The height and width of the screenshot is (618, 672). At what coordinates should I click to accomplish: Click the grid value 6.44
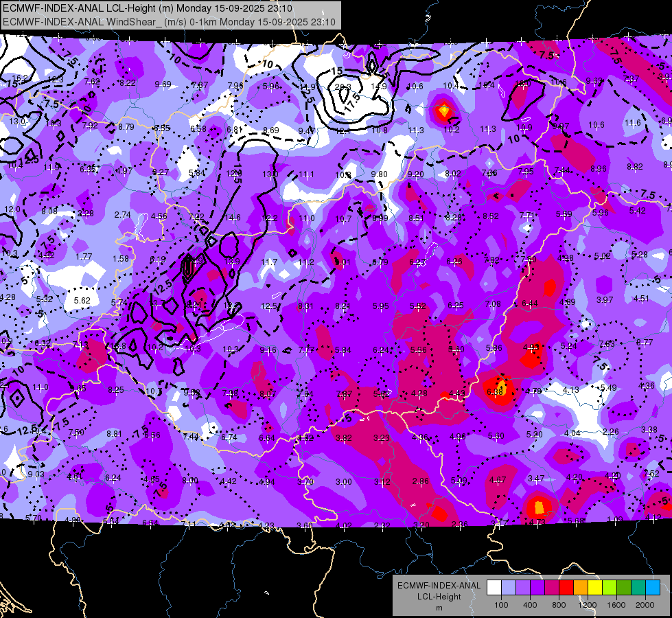click(530, 304)
